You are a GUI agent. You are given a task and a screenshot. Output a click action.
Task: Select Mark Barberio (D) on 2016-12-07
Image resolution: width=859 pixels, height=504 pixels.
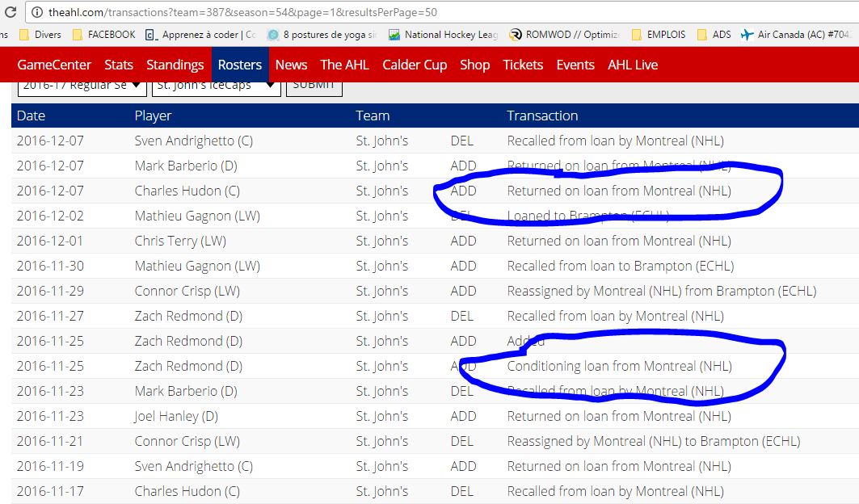(x=186, y=166)
